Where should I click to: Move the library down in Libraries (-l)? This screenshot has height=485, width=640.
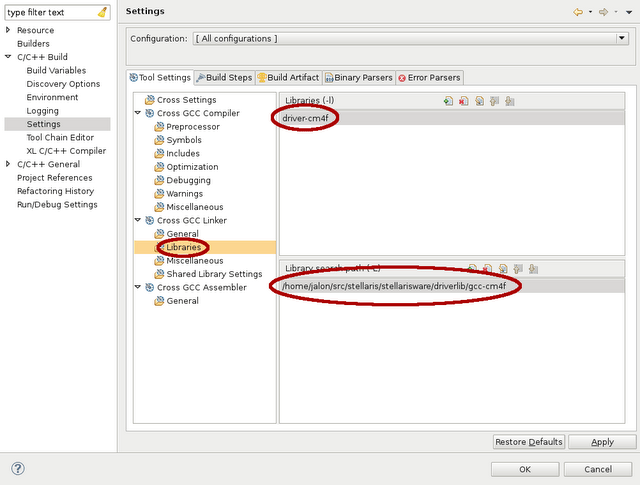click(510, 101)
